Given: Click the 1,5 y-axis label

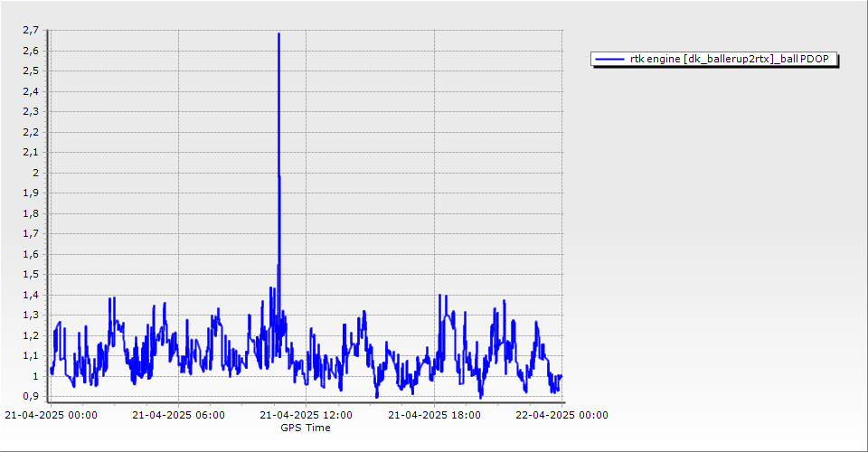Looking at the screenshot, I should point(31,275).
